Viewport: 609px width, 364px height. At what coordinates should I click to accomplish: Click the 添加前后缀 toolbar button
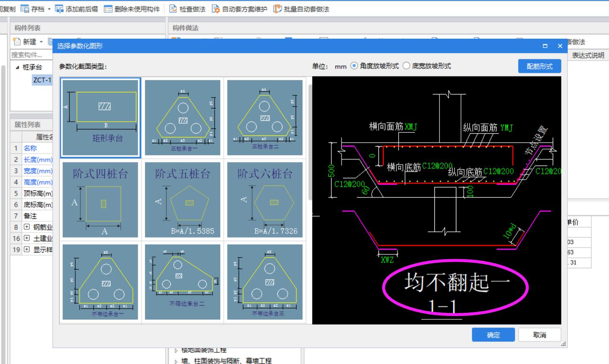[77, 9]
